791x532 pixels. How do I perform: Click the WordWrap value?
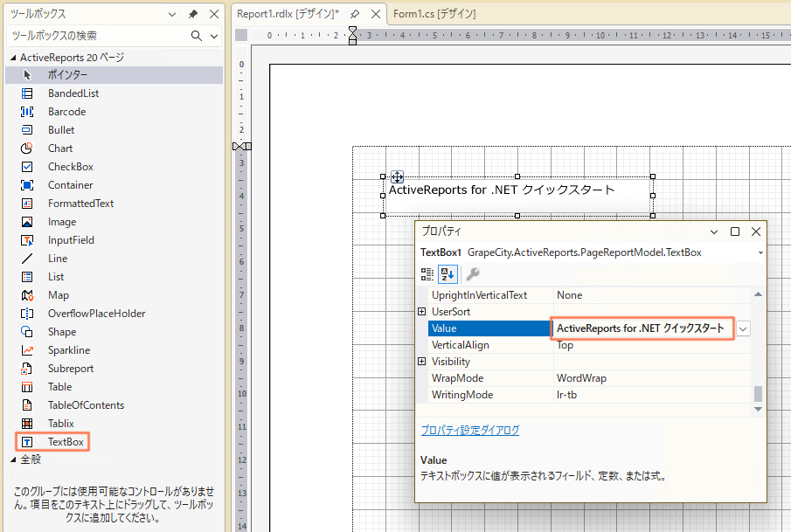[x=581, y=378]
